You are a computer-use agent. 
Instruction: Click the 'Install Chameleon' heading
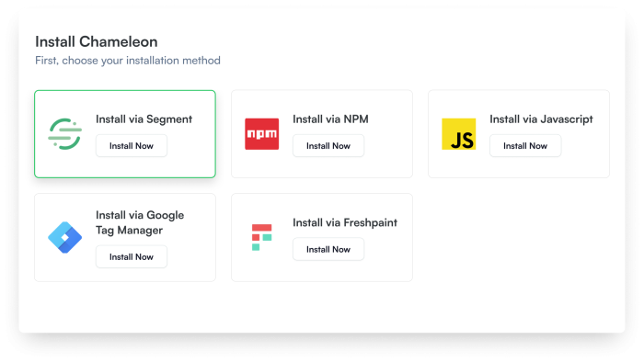point(96,42)
